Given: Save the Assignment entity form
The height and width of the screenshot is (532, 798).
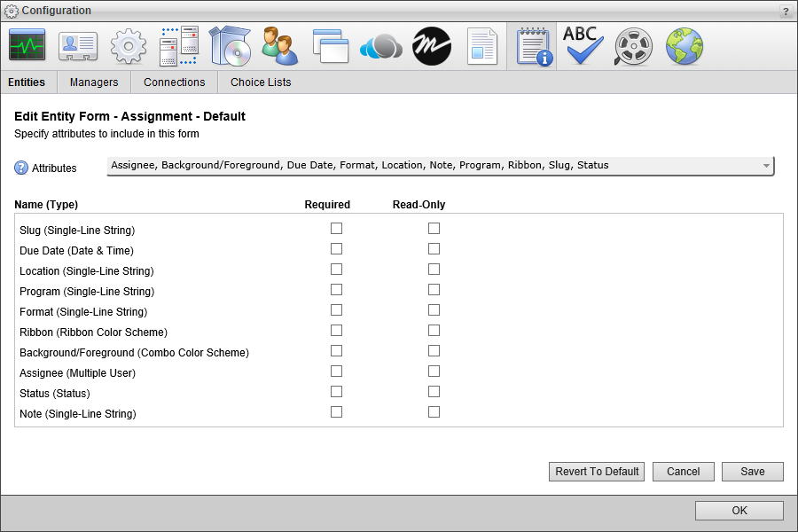Looking at the screenshot, I should click(752, 471).
